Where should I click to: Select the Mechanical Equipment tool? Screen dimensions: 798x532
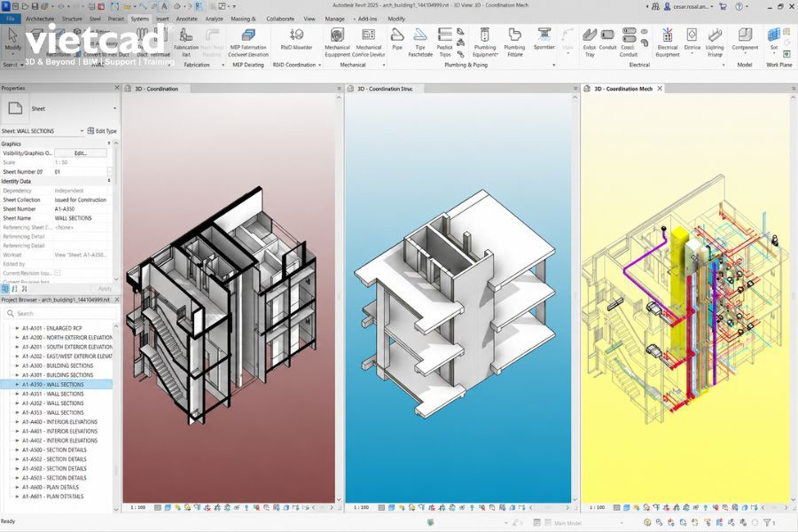pos(337,43)
